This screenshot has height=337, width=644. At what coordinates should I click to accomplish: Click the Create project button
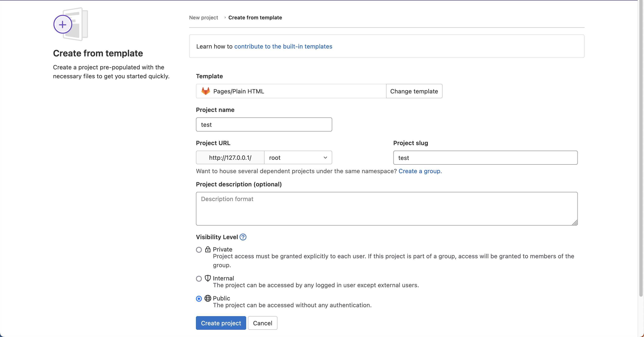(x=221, y=323)
